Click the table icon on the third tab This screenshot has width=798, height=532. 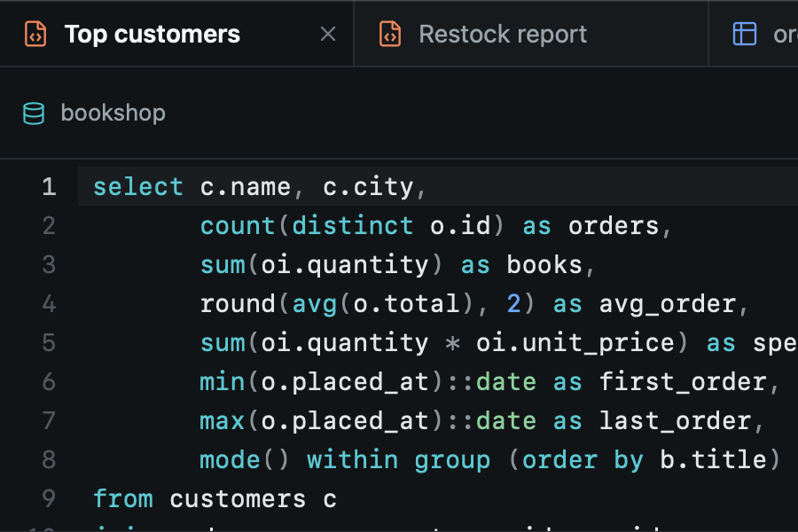[744, 34]
